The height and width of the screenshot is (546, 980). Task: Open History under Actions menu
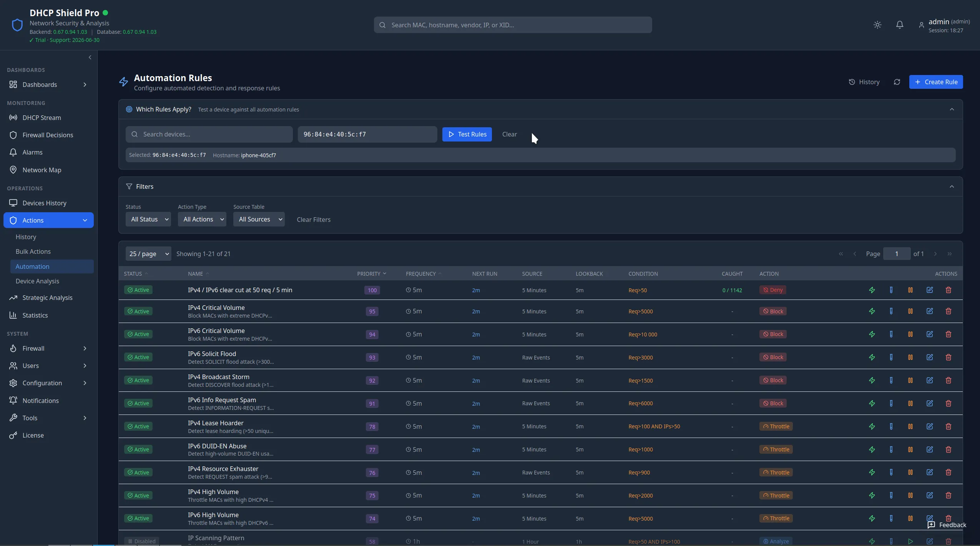click(52, 237)
